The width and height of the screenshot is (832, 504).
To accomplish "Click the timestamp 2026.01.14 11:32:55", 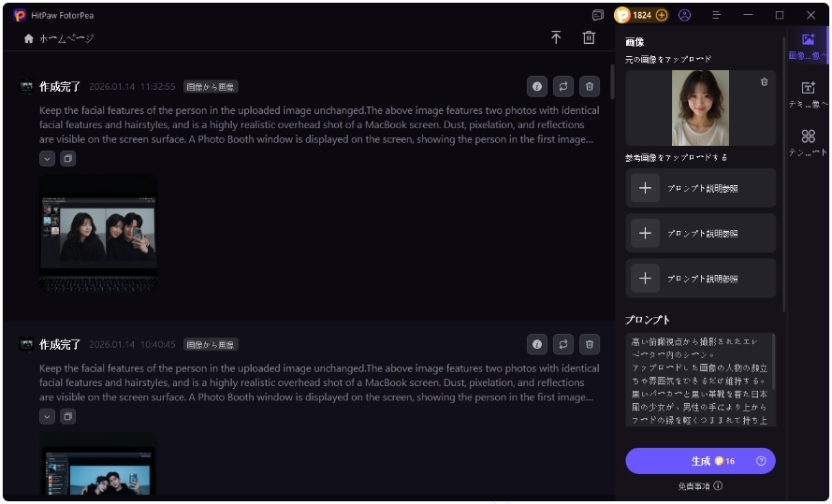I will (132, 86).
